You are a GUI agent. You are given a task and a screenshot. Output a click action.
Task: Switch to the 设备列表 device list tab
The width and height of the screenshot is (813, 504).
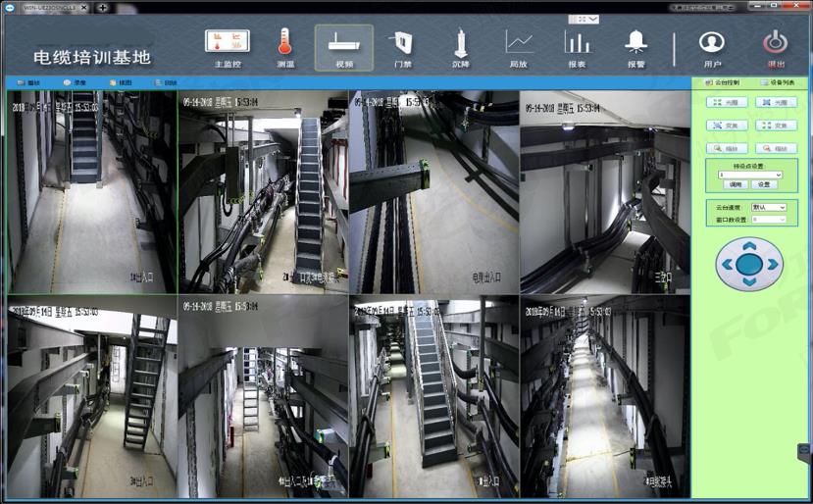[x=778, y=83]
